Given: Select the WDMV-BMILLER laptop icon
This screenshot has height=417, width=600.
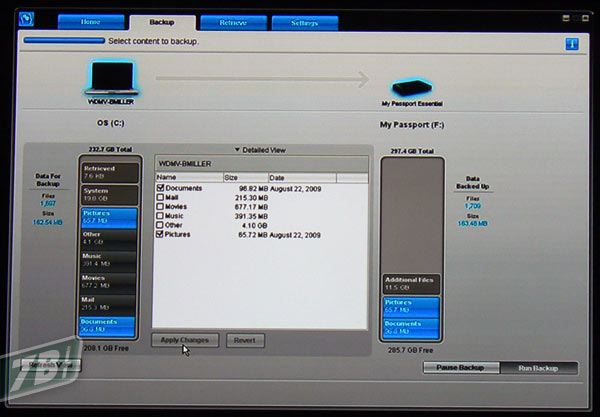Looking at the screenshot, I should pyautogui.click(x=111, y=78).
